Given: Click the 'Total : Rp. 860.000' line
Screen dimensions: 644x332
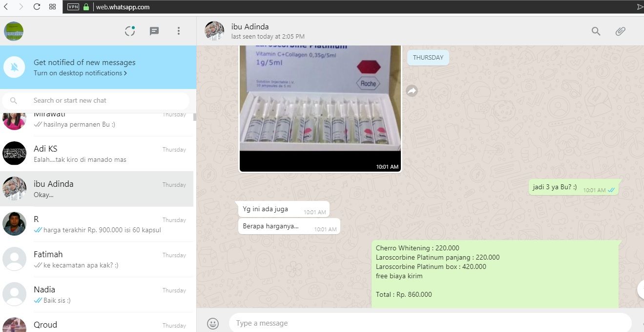Looking at the screenshot, I should [x=404, y=294].
